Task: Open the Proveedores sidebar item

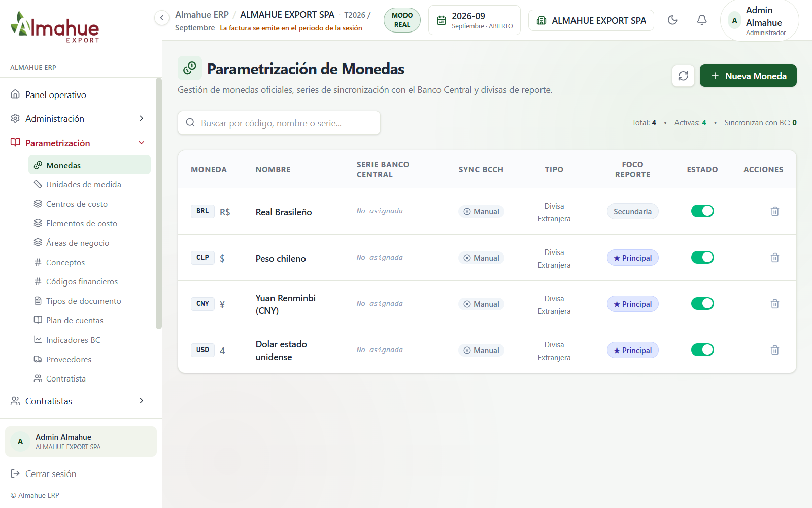Action: (89, 359)
